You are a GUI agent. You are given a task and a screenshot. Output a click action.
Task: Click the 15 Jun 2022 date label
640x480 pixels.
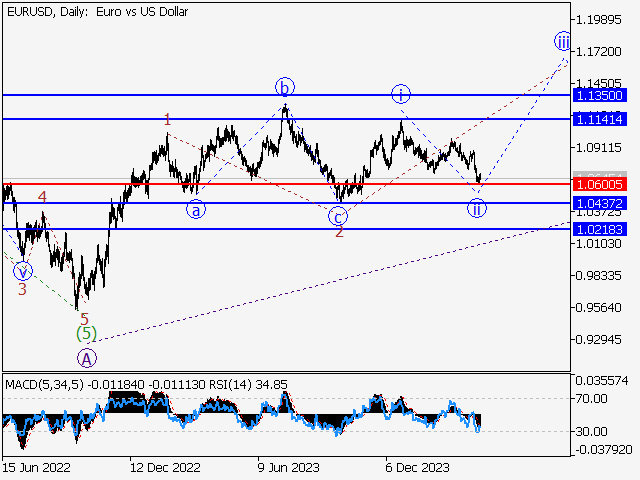[x=36, y=467]
